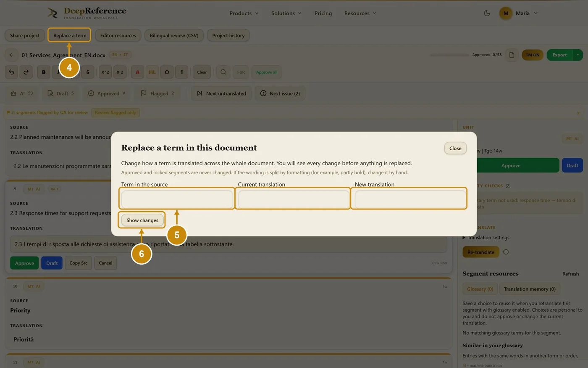Click the document page icon beside TM ON

tap(512, 55)
